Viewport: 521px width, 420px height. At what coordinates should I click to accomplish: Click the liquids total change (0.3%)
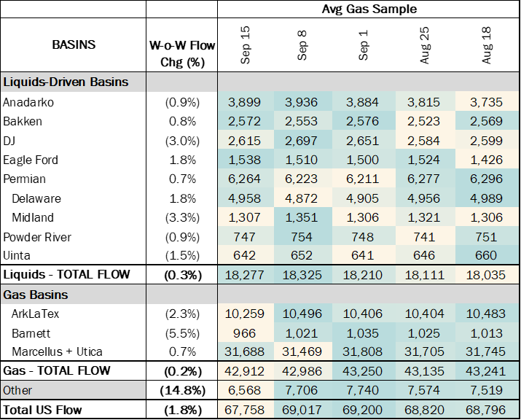pos(183,276)
